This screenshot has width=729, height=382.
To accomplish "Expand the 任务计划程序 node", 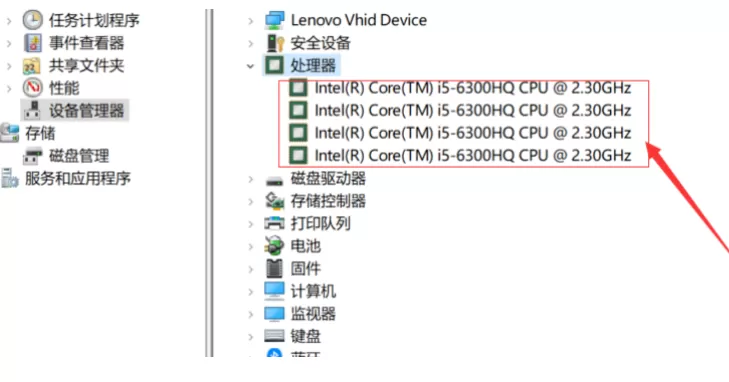I will tap(9, 20).
